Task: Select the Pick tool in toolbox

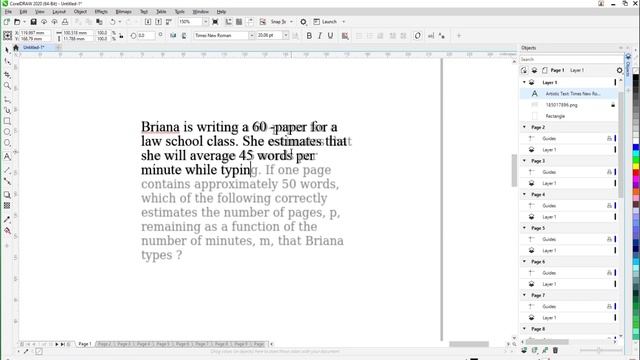Action: (x=7, y=50)
